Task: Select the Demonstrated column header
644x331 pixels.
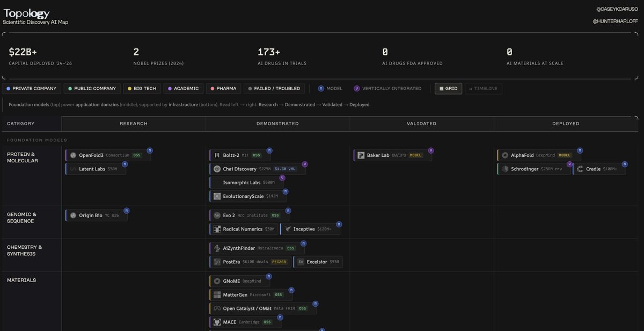Action: pyautogui.click(x=277, y=124)
